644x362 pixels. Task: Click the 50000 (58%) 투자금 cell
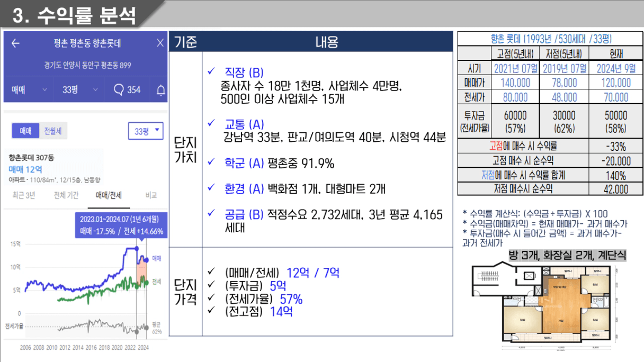point(616,122)
